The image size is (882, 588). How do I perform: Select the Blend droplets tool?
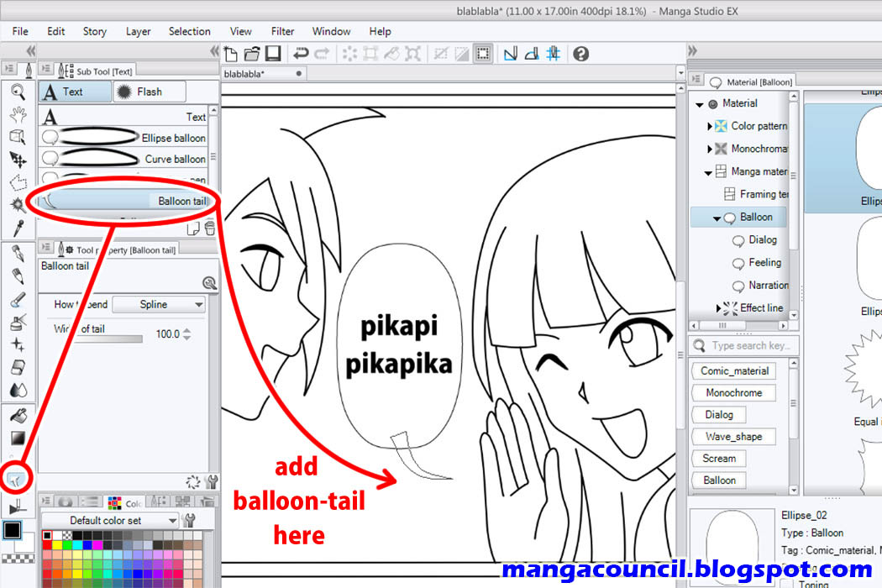point(18,390)
